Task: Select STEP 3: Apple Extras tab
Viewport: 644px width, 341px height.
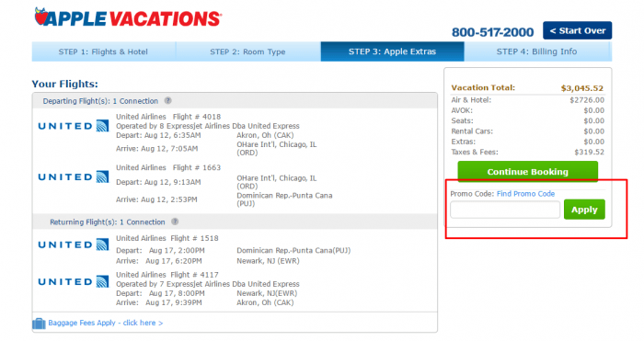Action: tap(392, 51)
